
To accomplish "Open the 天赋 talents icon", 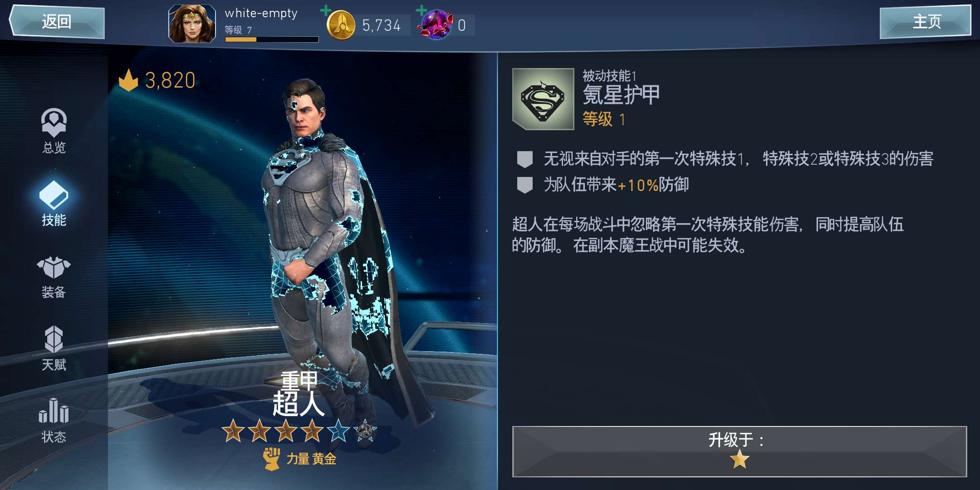I will click(x=54, y=339).
